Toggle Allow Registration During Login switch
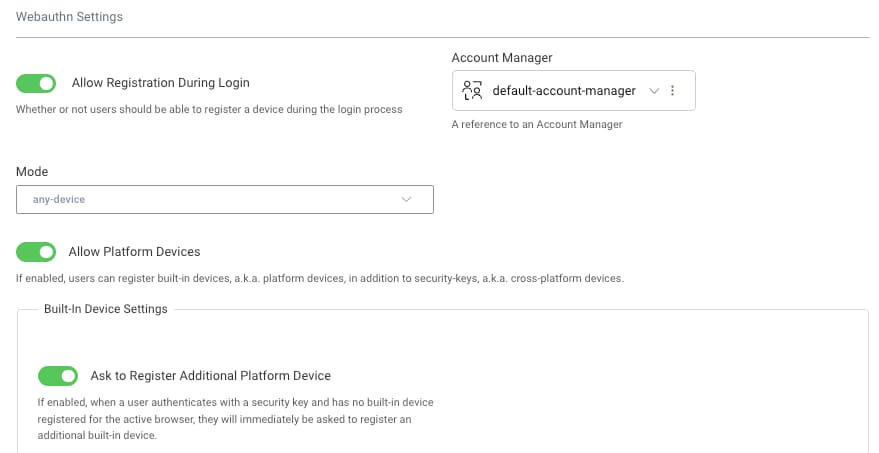Screen dimensions: 879x453 (x=36, y=84)
